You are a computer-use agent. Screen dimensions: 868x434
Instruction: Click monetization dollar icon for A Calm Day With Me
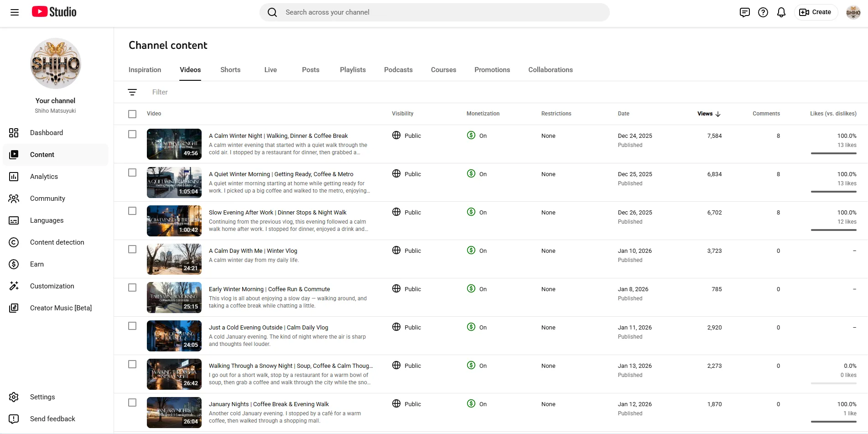click(x=471, y=251)
